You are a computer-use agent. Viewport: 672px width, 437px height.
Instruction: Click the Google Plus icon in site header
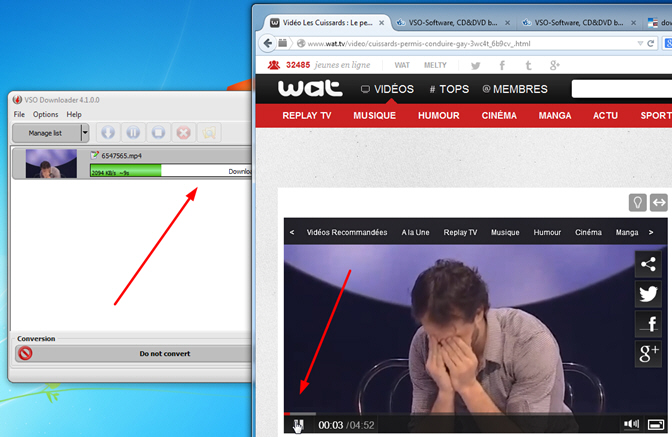(555, 65)
